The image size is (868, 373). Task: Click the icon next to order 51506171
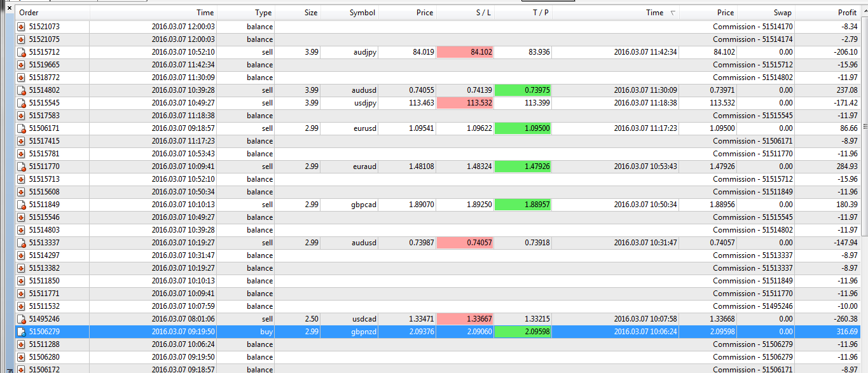[x=21, y=128]
